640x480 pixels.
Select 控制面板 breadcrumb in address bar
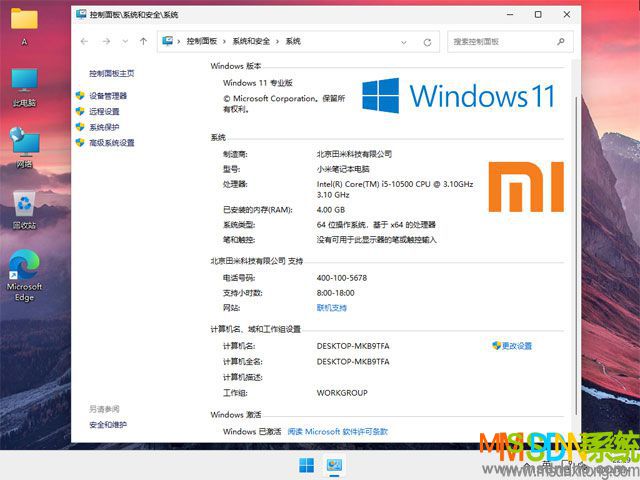click(x=202, y=41)
